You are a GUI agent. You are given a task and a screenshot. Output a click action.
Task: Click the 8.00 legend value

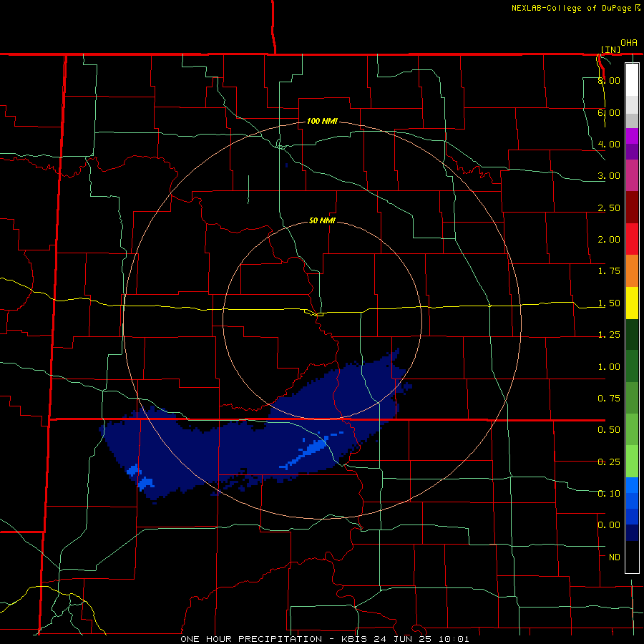click(609, 80)
